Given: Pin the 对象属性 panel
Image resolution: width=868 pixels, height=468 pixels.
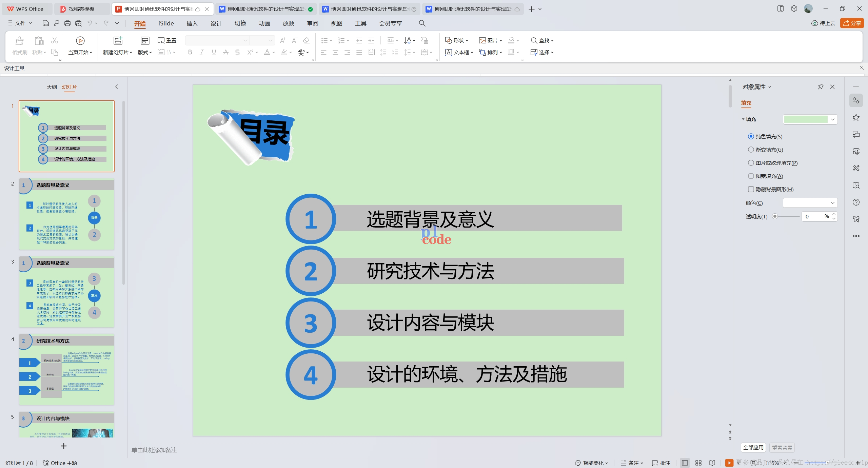Looking at the screenshot, I should coord(821,87).
